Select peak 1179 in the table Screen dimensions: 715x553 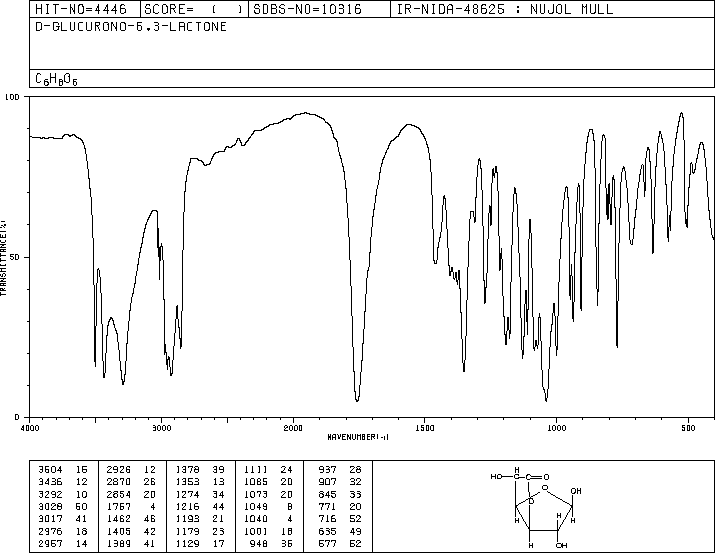pos(187,531)
